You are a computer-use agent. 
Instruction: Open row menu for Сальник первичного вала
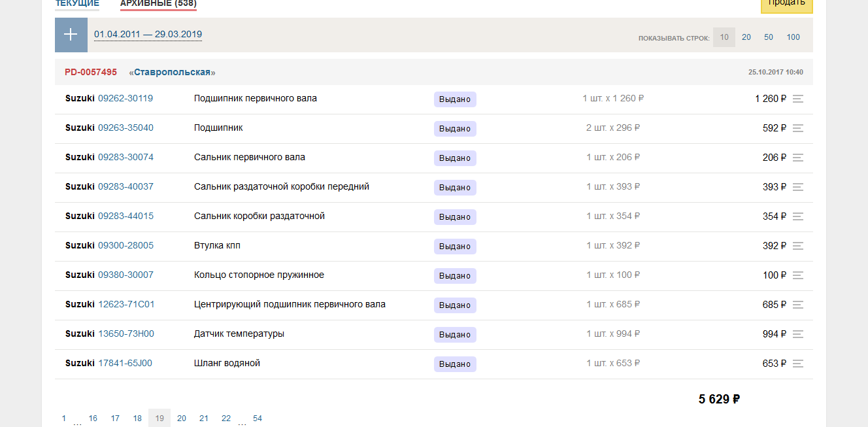pyautogui.click(x=797, y=158)
